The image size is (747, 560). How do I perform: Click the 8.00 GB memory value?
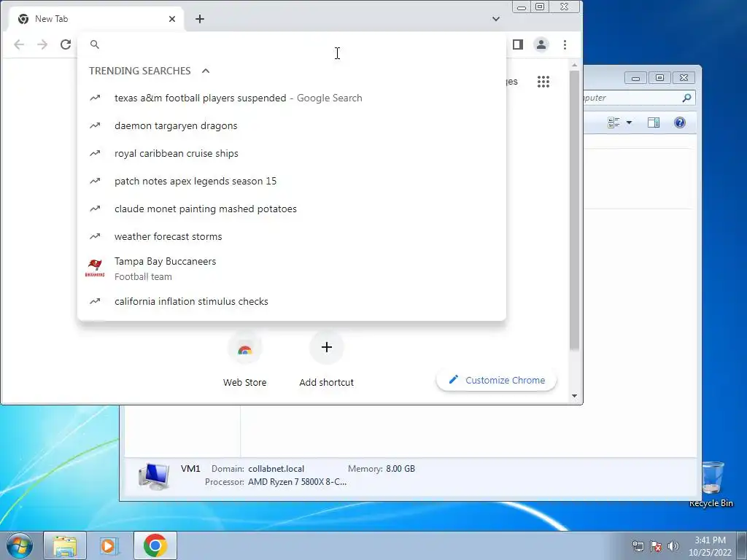[x=400, y=469]
